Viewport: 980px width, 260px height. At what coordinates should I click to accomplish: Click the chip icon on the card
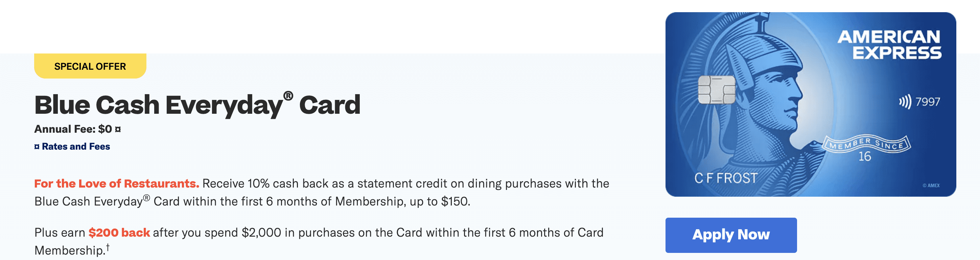(x=717, y=89)
